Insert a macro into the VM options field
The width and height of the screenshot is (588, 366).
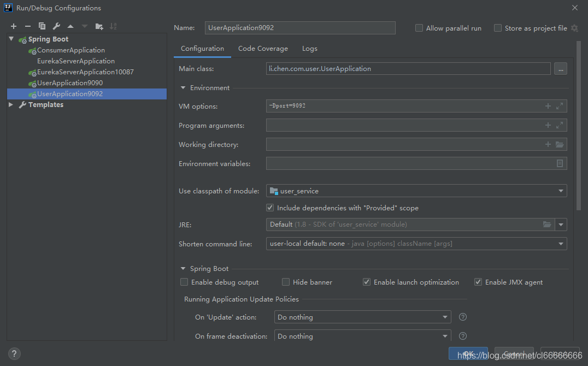pos(548,106)
